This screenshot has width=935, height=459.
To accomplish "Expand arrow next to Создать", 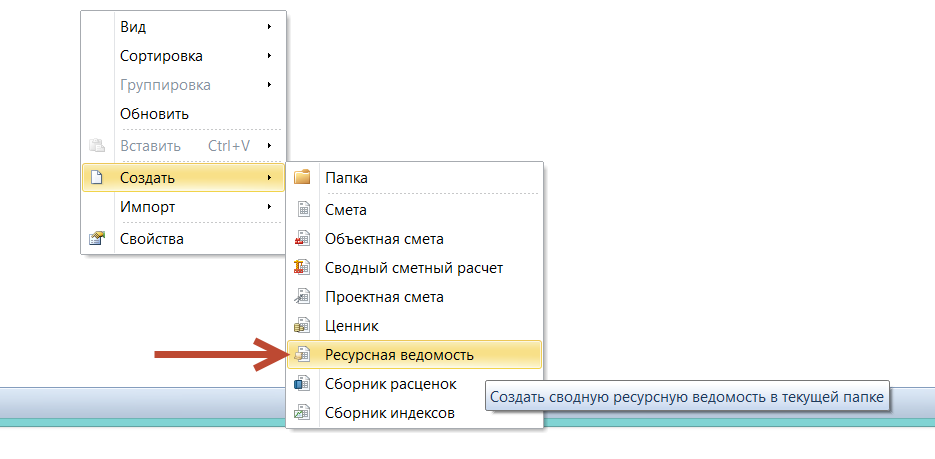I will point(270,178).
